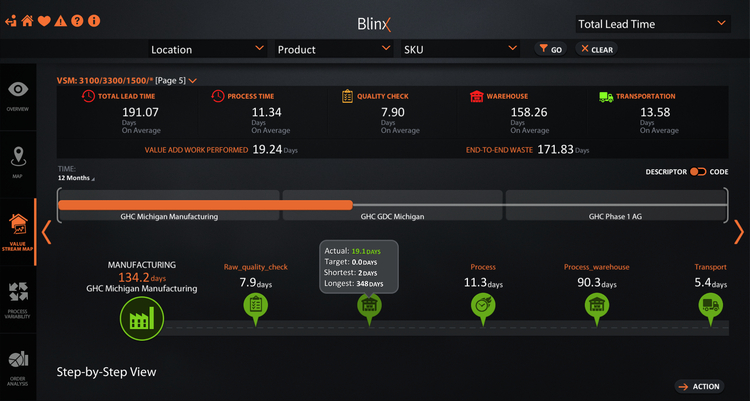
Task: Click Step-by-Step View heading
Action: pos(106,372)
